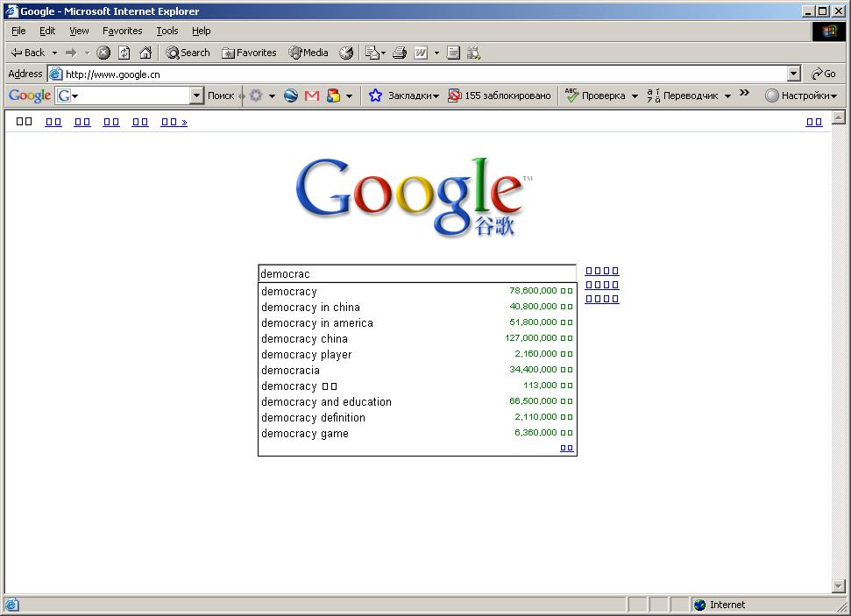Click the Forward arrow in the toolbar
851x616 pixels.
[71, 53]
